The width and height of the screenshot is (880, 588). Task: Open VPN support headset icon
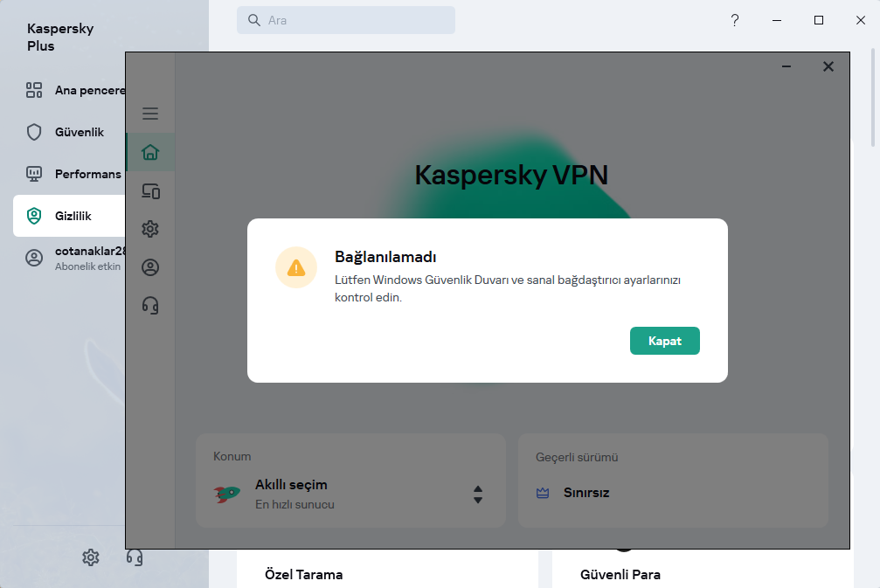pos(149,305)
